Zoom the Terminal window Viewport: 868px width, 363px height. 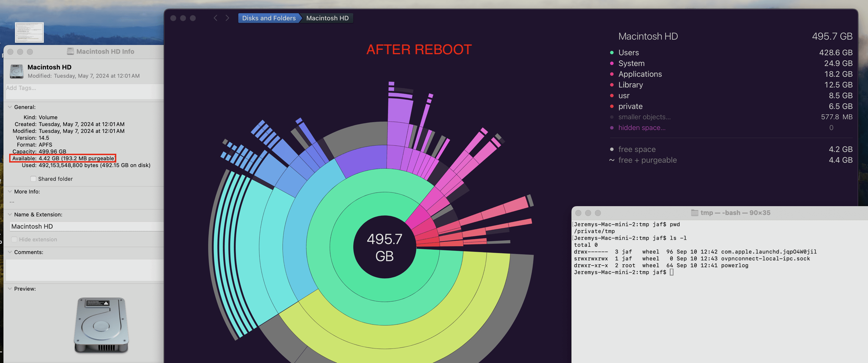pyautogui.click(x=598, y=213)
